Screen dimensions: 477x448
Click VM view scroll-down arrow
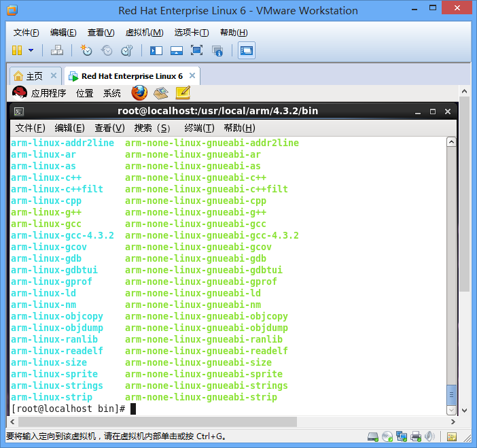[464, 410]
